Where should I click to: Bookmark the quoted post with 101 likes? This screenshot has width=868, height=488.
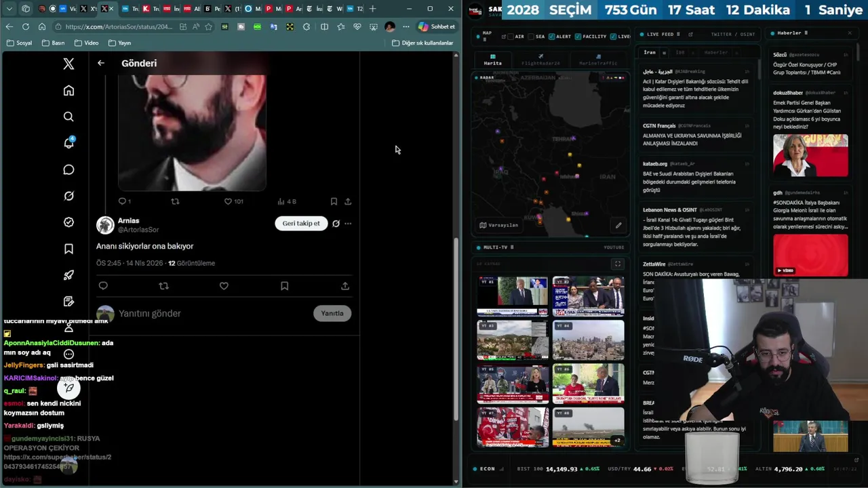[x=334, y=201]
